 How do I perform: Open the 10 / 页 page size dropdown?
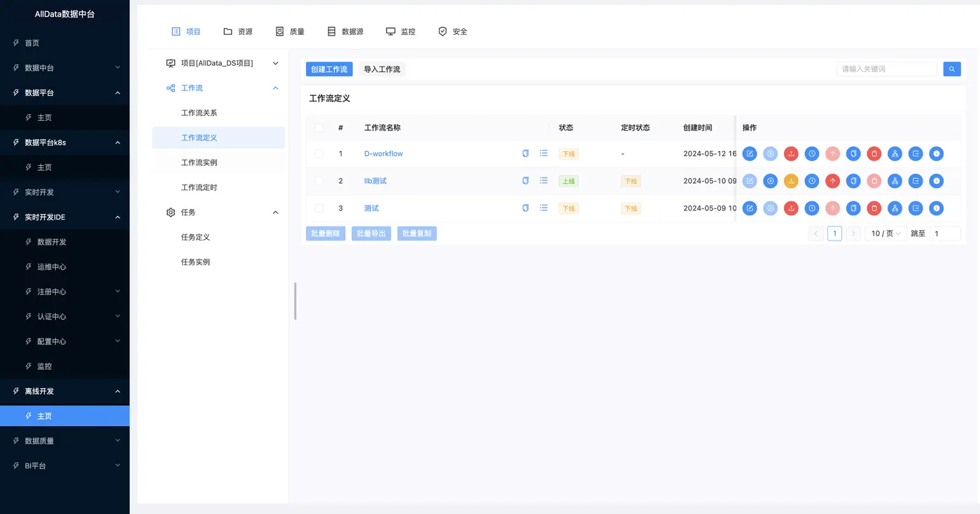coord(885,234)
